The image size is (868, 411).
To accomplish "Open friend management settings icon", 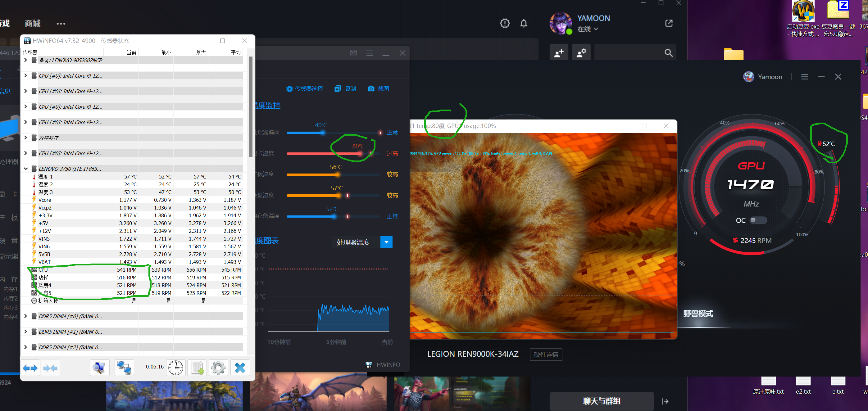I will pos(581,52).
